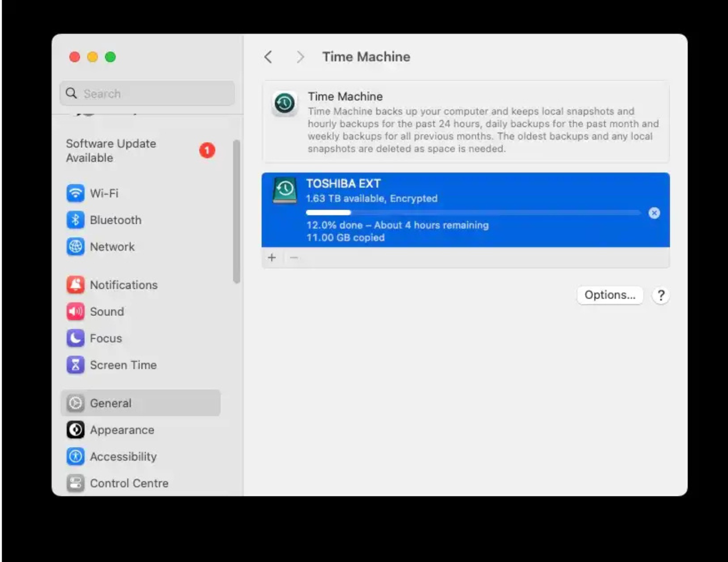Click the help question mark button
Viewport: 728px width, 562px height.
660,295
